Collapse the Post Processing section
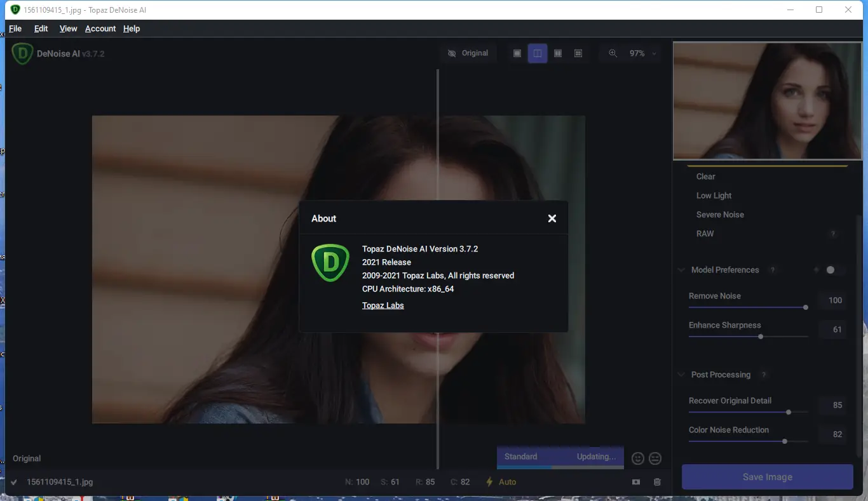 682,375
